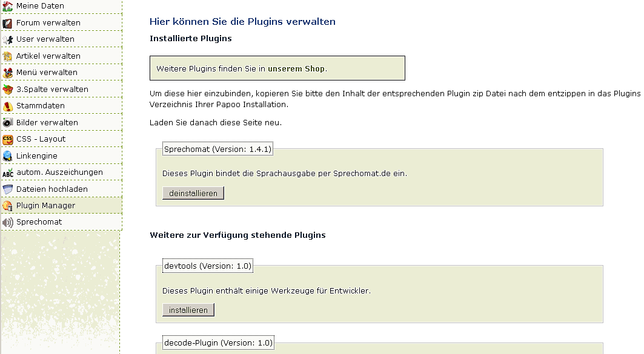
Task: Click the User verwalten figure icon
Action: [7, 39]
